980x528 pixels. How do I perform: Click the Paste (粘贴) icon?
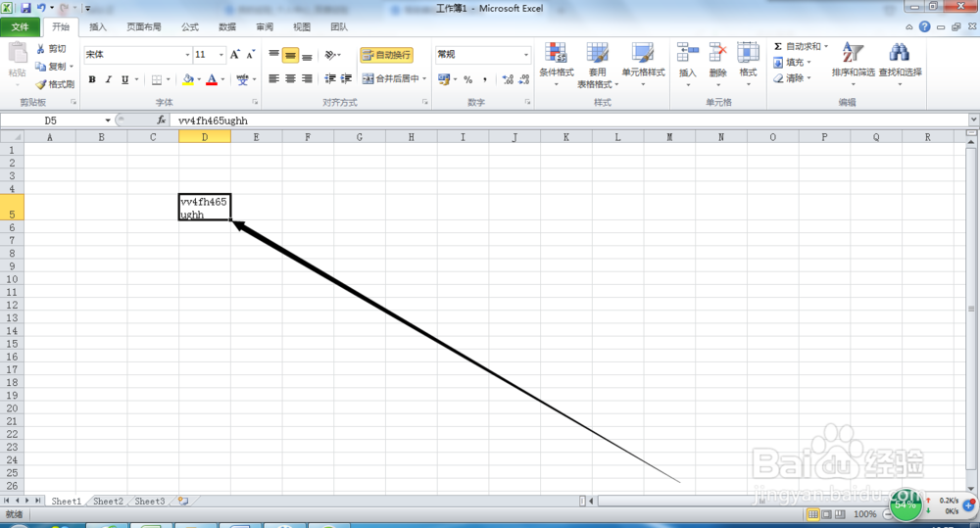[x=18, y=54]
